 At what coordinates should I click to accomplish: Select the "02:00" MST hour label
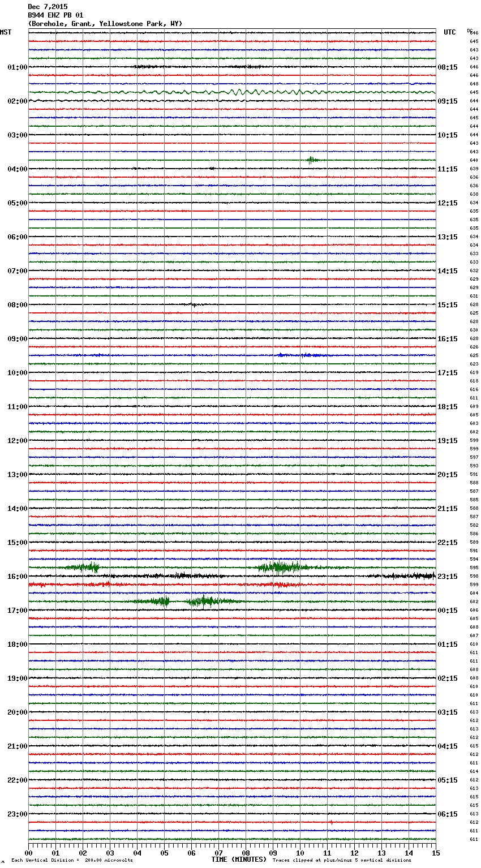click(x=17, y=101)
